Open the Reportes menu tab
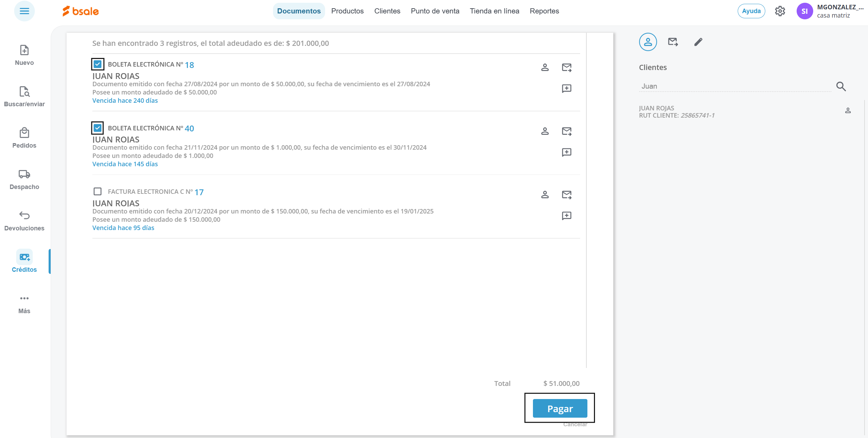The width and height of the screenshot is (868, 438). pyautogui.click(x=544, y=11)
